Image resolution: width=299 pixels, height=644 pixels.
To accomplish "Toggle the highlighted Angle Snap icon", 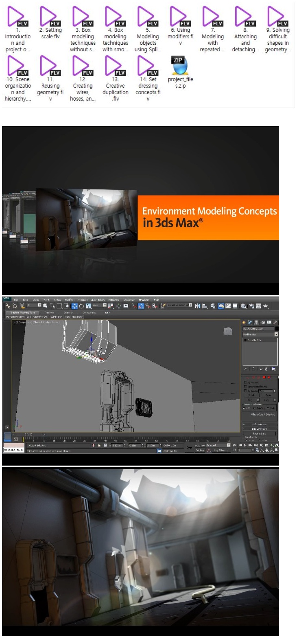I will click(x=141, y=306).
